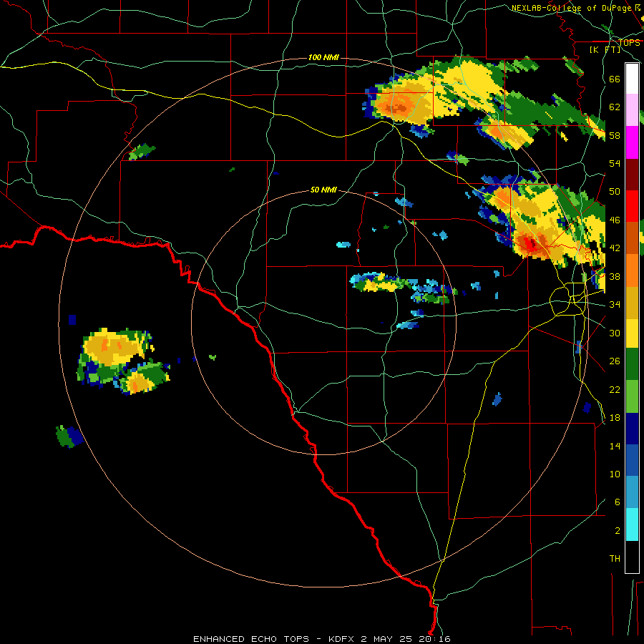644x644 pixels.
Task: Select the light pink legend swatch
Action: [x=632, y=110]
